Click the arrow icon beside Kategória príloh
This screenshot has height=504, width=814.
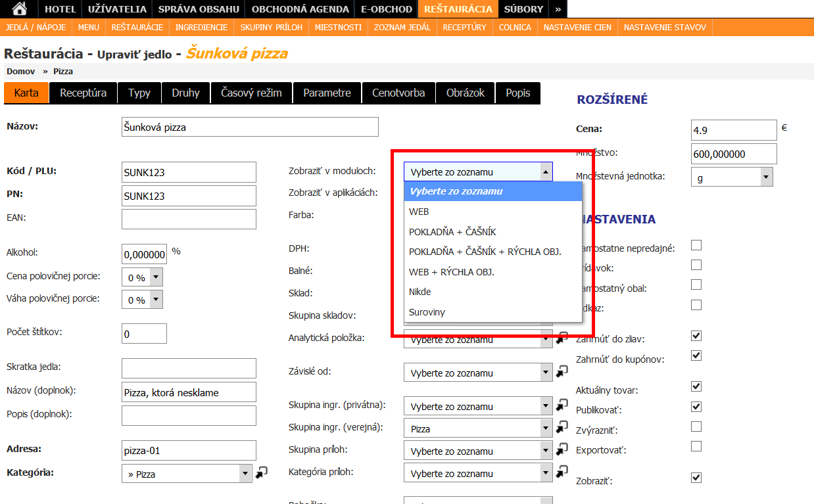click(x=562, y=472)
